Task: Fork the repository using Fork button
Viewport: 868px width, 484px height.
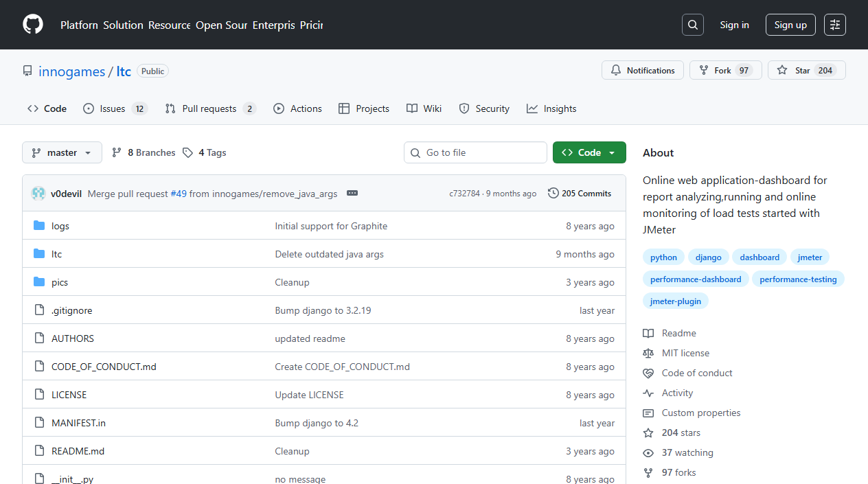Action: [726, 70]
